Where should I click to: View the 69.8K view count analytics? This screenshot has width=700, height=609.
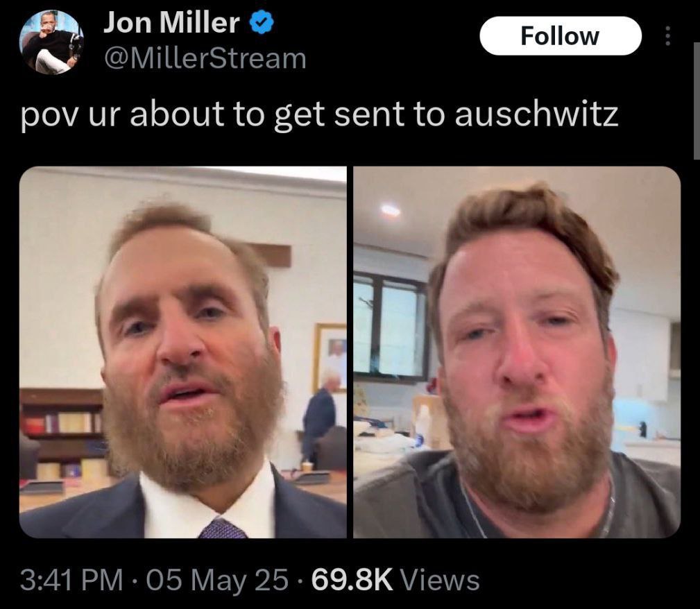coord(352,580)
